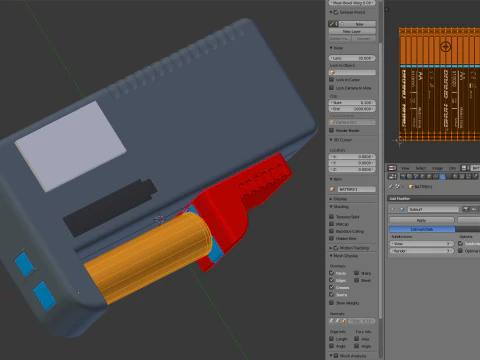Viewport: 480px width, 360px height.
Task: Collapse the Shading panel
Action: pos(331,207)
